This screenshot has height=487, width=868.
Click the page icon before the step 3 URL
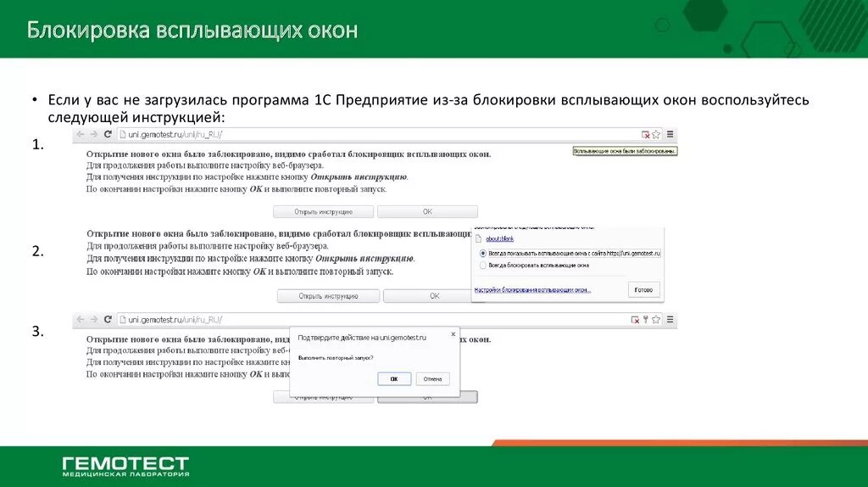tap(123, 320)
